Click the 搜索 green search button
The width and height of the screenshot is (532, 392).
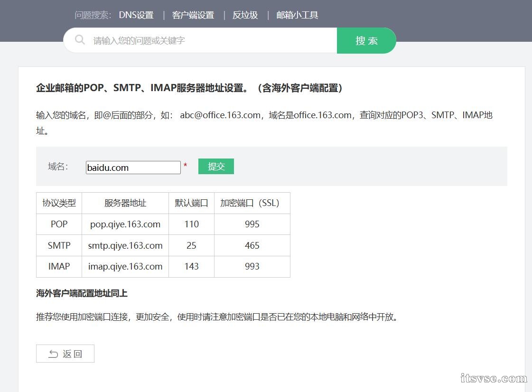coord(366,40)
